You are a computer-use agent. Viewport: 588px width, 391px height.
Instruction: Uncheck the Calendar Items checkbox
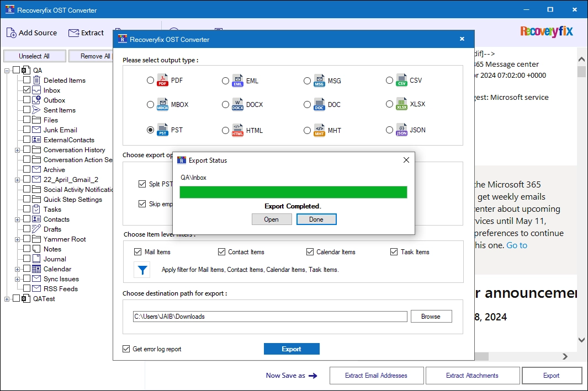(310, 251)
